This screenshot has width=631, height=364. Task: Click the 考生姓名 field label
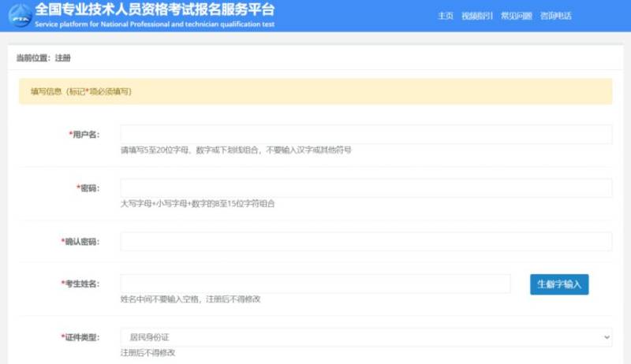(x=80, y=284)
